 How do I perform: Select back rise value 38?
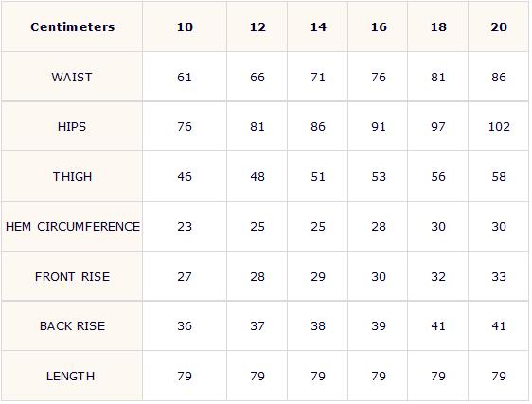pyautogui.click(x=318, y=326)
